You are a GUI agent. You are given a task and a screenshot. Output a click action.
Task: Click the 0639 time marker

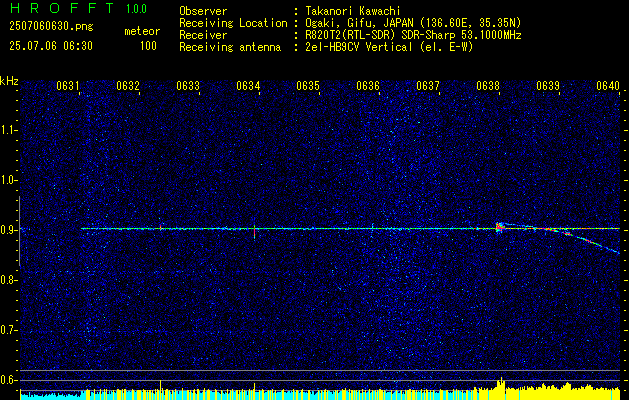tap(548, 85)
